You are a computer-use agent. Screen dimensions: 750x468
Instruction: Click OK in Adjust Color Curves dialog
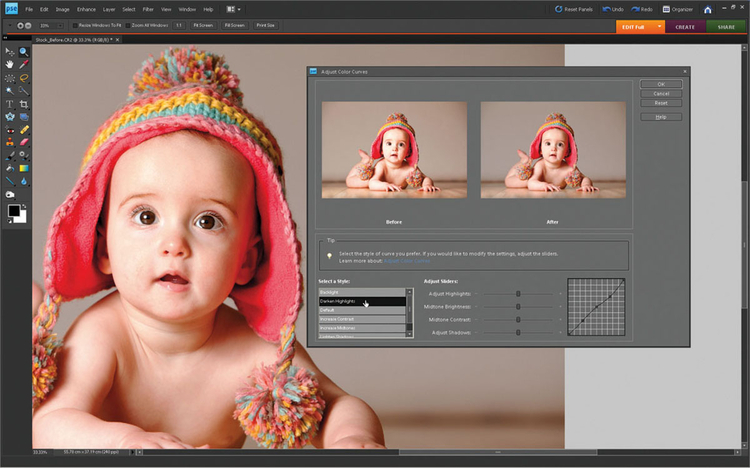(661, 84)
